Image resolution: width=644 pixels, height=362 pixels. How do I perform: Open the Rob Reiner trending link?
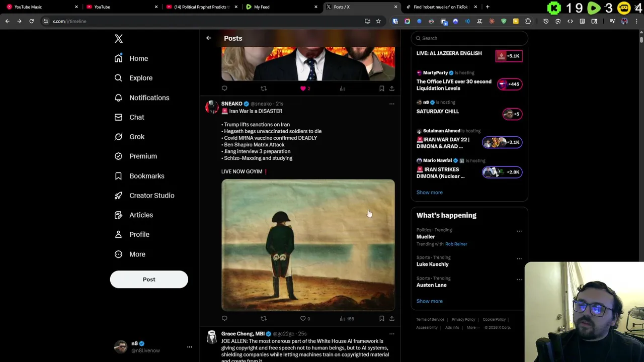pyautogui.click(x=456, y=244)
